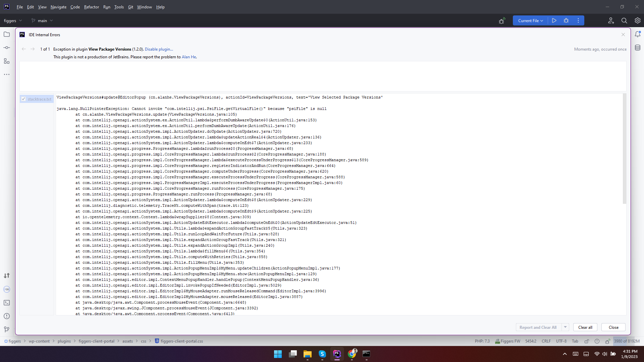Open the Notifications bell icon
644x362 pixels.
tap(638, 34)
